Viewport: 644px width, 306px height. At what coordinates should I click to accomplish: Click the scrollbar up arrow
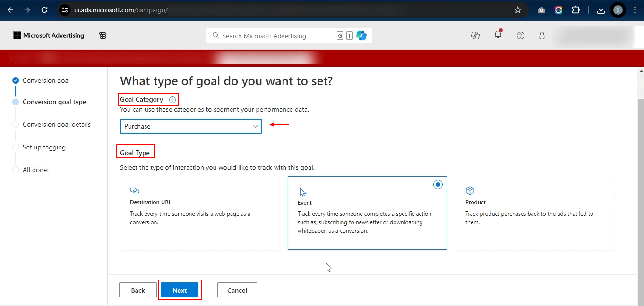pos(640,71)
